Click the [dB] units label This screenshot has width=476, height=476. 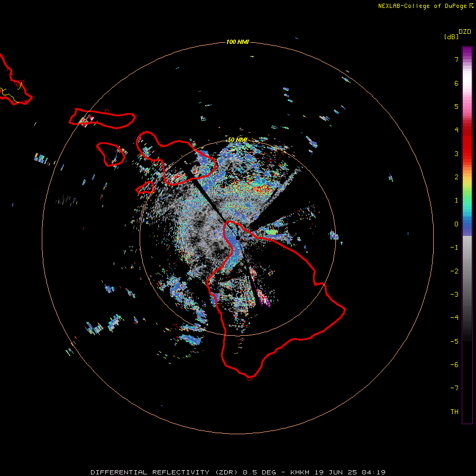(451, 37)
